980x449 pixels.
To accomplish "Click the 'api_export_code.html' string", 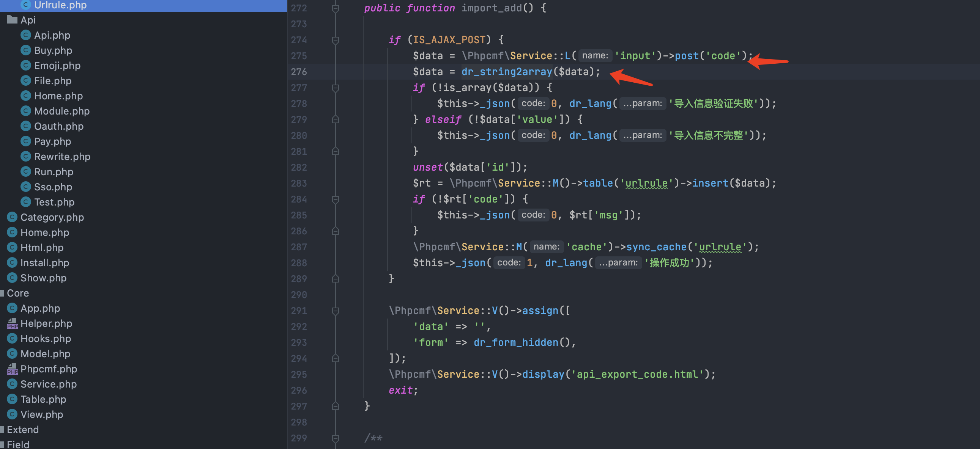I will (637, 375).
